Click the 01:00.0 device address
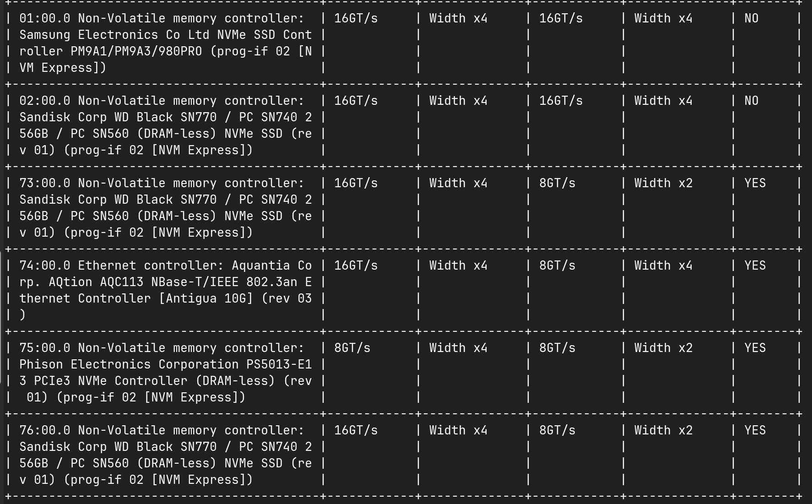Viewport: 812px width, 504px height. click(45, 18)
